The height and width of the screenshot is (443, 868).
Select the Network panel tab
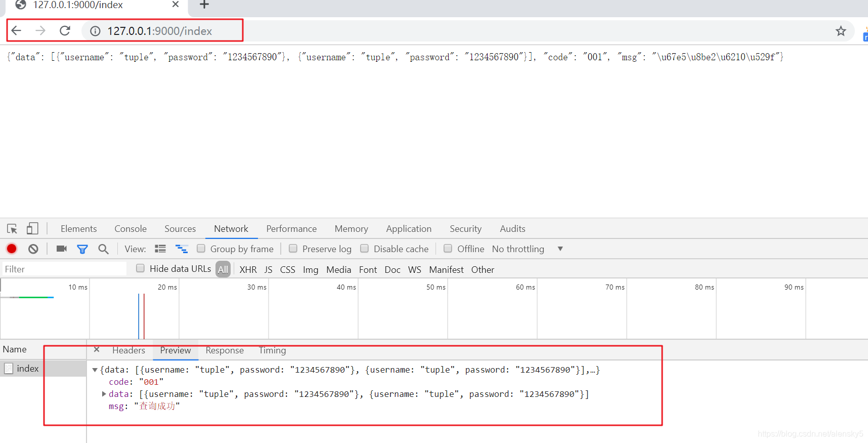point(231,229)
